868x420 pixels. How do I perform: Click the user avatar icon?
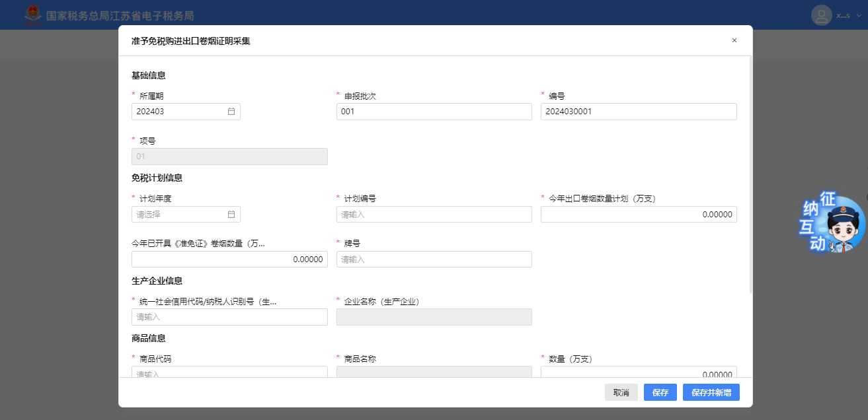click(x=821, y=15)
